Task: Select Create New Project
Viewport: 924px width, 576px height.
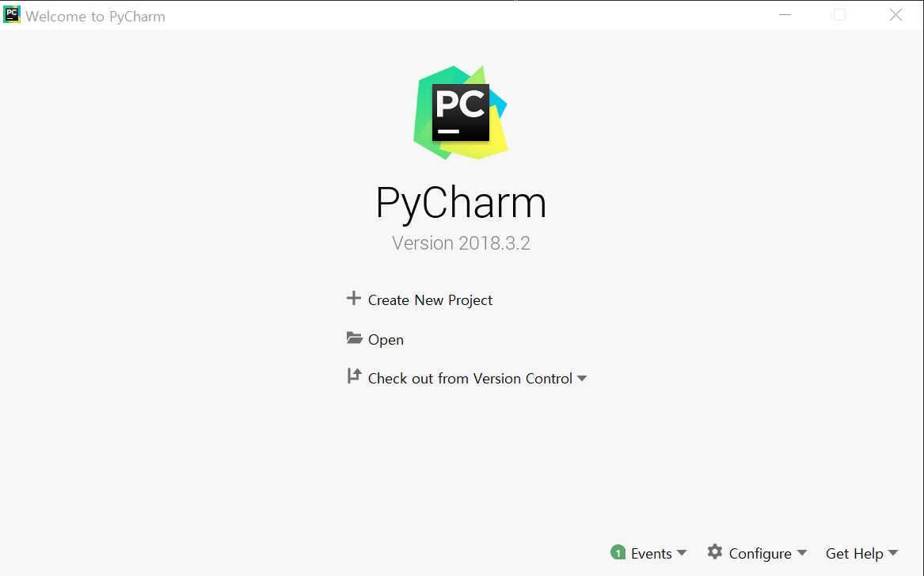Action: 430,300
